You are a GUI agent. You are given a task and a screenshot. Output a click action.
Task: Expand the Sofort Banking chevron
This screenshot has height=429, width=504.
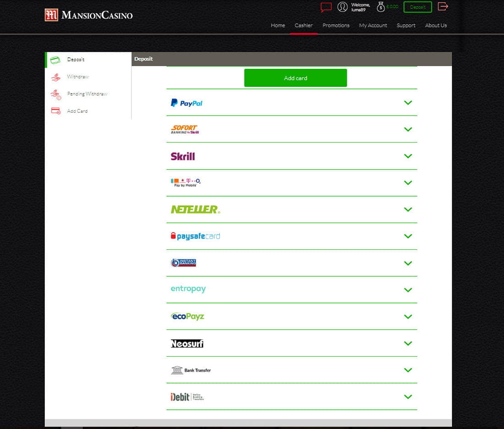(408, 130)
